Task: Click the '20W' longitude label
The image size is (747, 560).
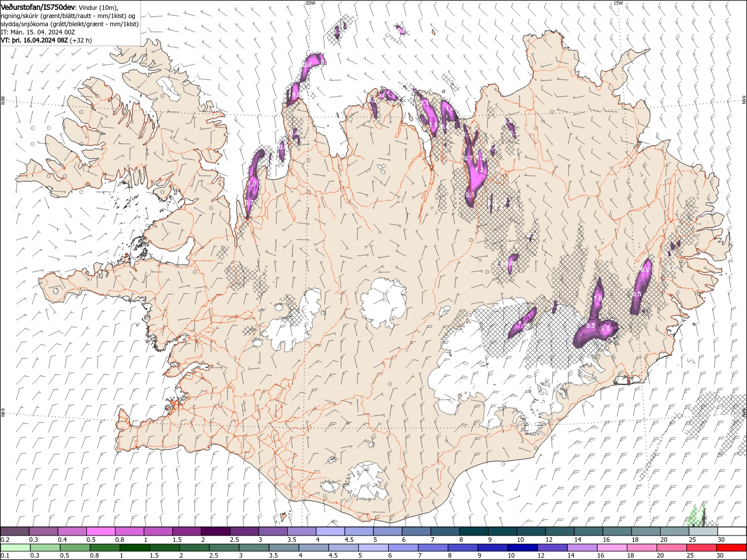Action: (x=310, y=3)
